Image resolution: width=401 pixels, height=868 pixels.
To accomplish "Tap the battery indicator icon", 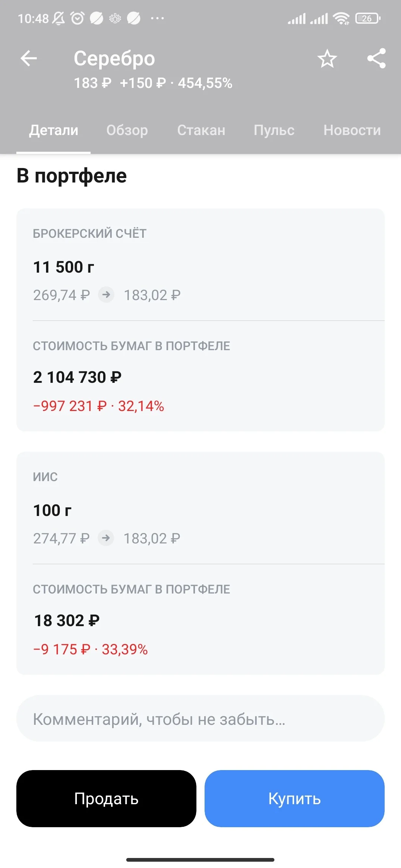I will tap(368, 18).
